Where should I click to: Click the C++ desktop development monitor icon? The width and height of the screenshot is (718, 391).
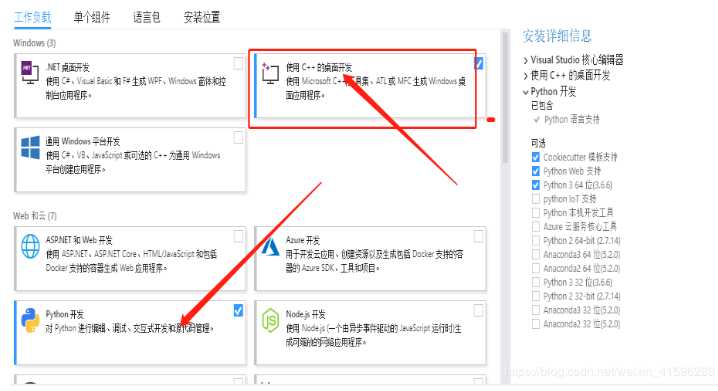point(270,73)
